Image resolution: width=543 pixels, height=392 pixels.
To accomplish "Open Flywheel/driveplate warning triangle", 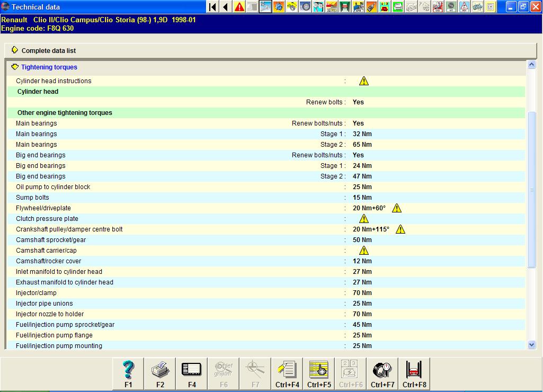I will click(x=396, y=208).
